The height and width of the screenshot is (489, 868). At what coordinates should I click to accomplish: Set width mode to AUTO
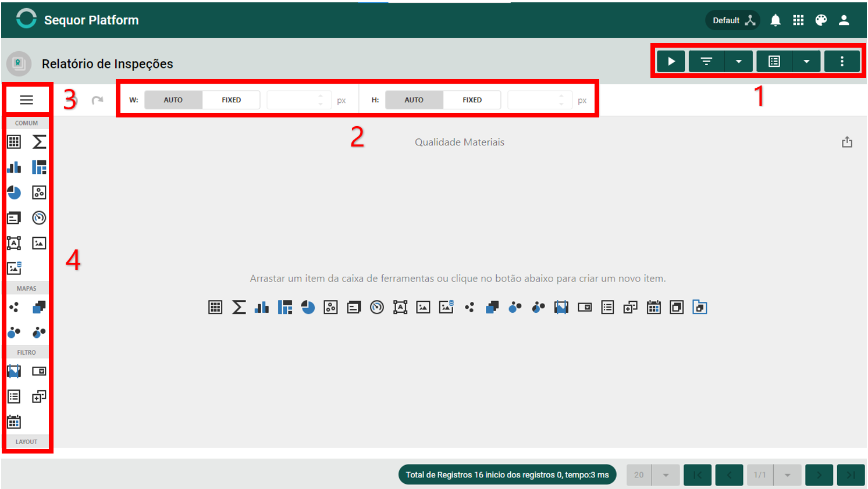[x=173, y=100]
